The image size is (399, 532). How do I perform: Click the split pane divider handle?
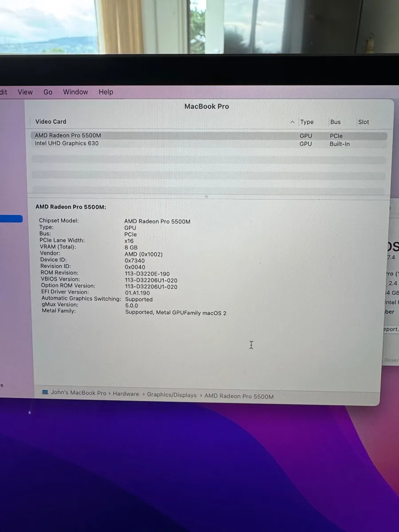point(207,196)
